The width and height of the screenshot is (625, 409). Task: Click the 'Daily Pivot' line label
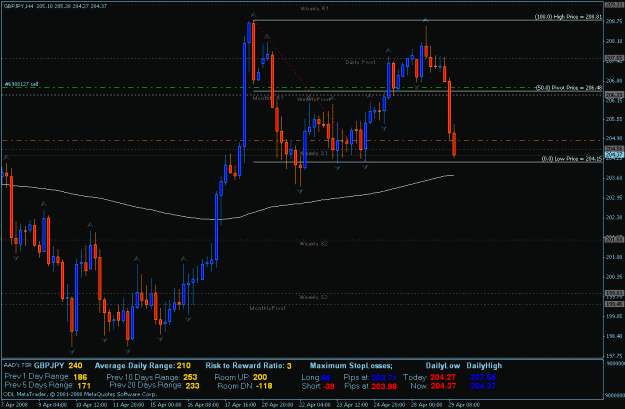point(360,62)
